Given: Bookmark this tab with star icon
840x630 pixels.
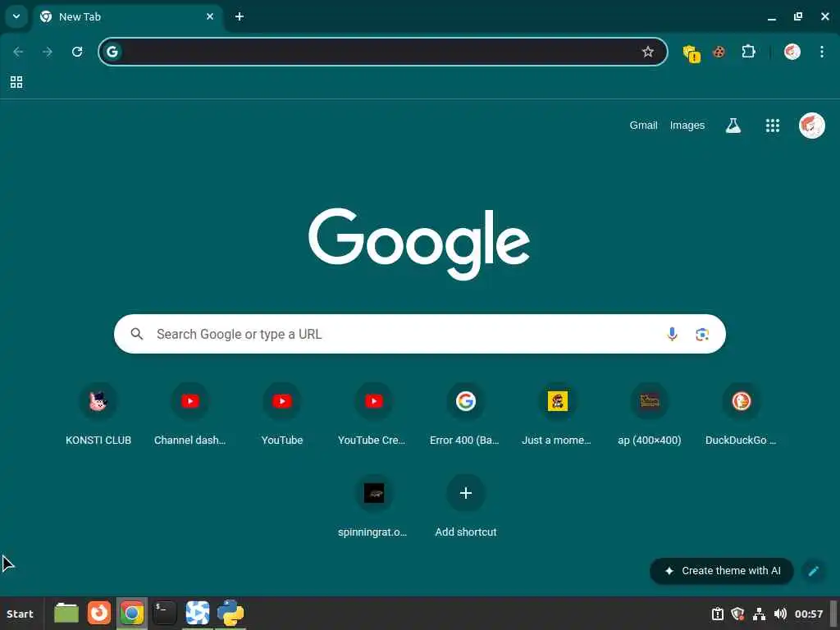Looking at the screenshot, I should click(648, 52).
